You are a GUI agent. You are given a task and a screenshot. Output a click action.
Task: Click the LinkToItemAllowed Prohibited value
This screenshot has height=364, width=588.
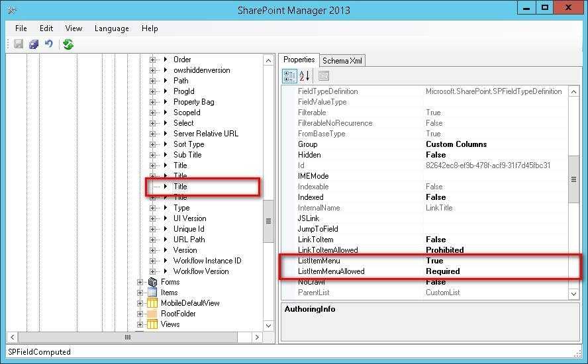445,250
